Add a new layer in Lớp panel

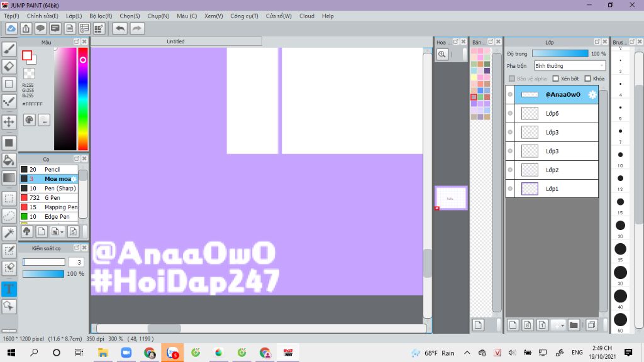pos(513,325)
